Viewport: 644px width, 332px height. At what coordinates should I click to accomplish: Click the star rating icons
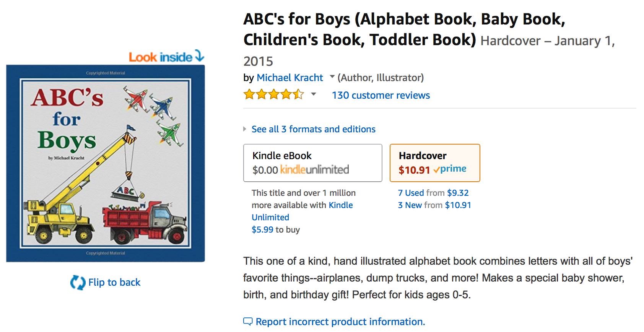(273, 94)
